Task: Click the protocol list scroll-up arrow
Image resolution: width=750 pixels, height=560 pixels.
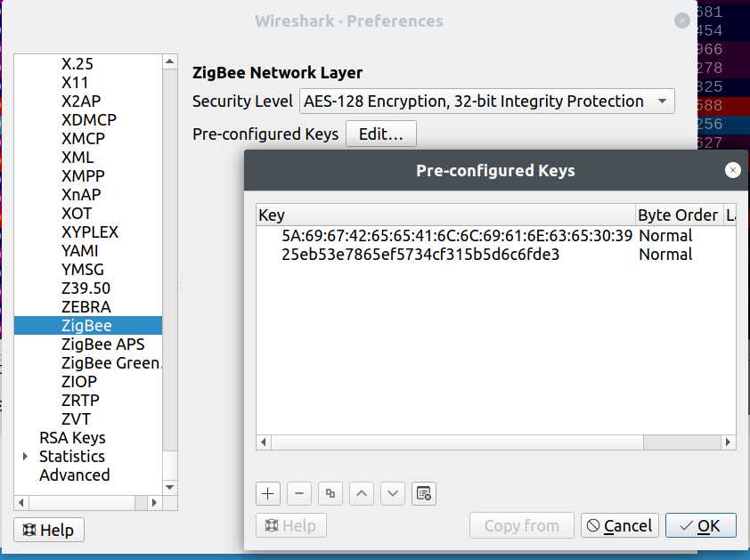Action: tap(170, 61)
